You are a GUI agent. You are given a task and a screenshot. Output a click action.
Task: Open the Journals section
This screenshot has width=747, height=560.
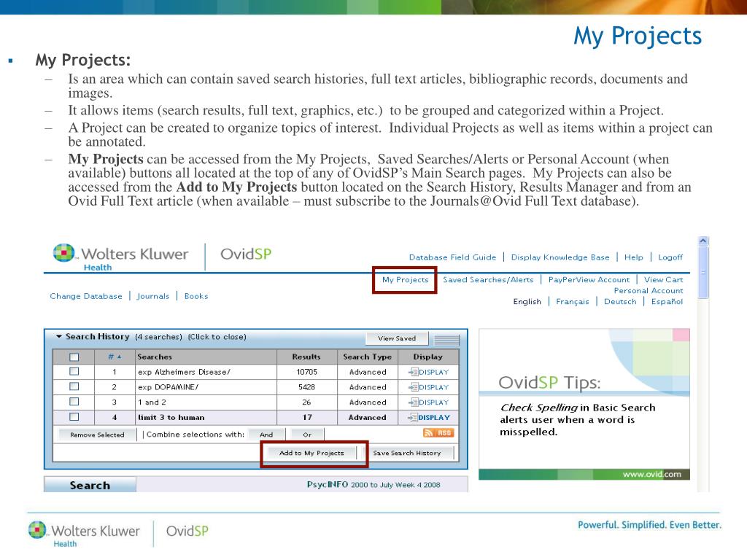(153, 296)
